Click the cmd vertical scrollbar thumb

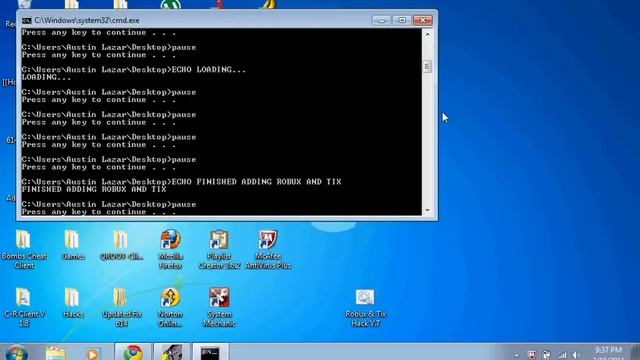(x=427, y=66)
